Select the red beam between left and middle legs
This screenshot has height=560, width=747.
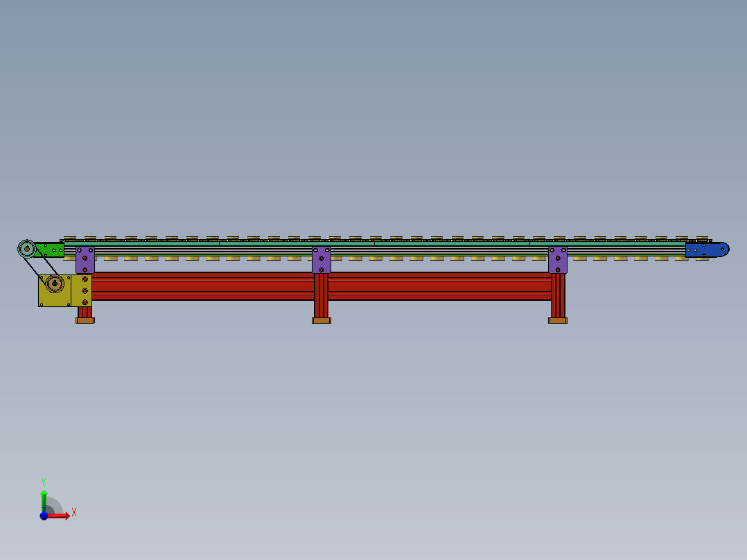click(203, 286)
